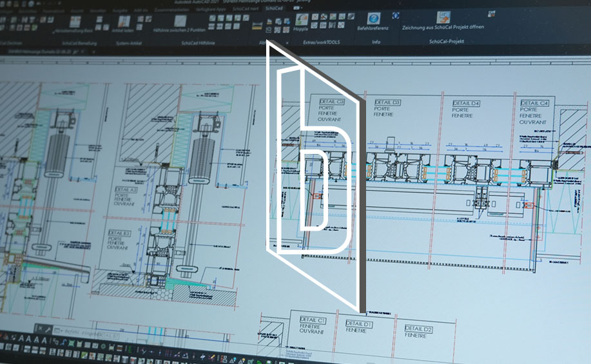Select the DETAIL D3 label in drawing

tap(387, 102)
